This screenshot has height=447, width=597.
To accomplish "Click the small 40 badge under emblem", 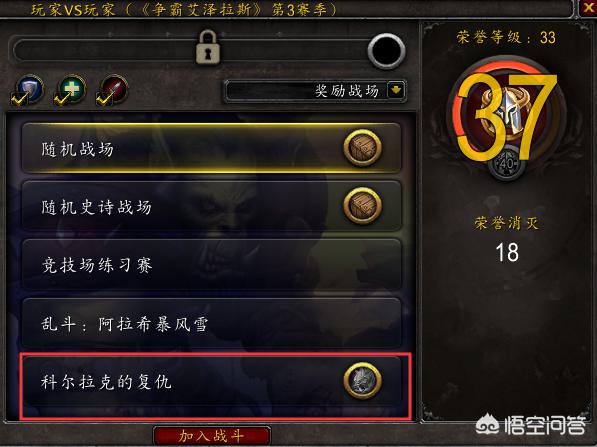I will point(506,164).
